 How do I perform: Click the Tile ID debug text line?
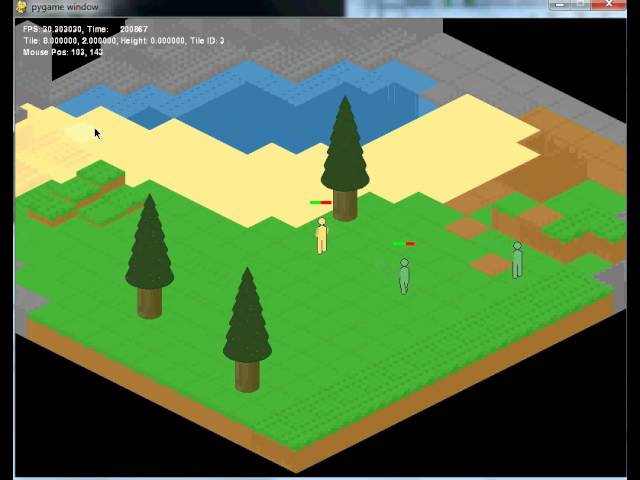click(124, 41)
